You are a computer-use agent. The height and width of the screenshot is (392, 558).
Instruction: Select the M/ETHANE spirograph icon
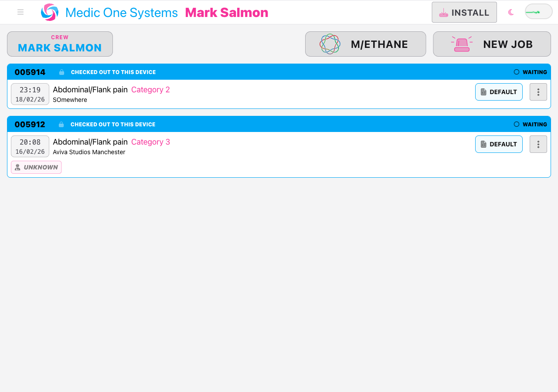(x=330, y=44)
